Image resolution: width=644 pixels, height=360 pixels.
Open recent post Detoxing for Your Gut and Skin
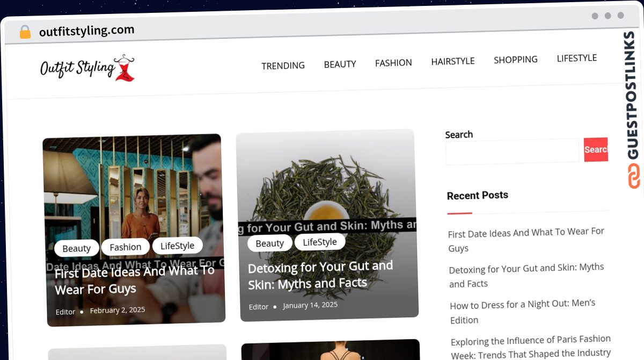(526, 275)
